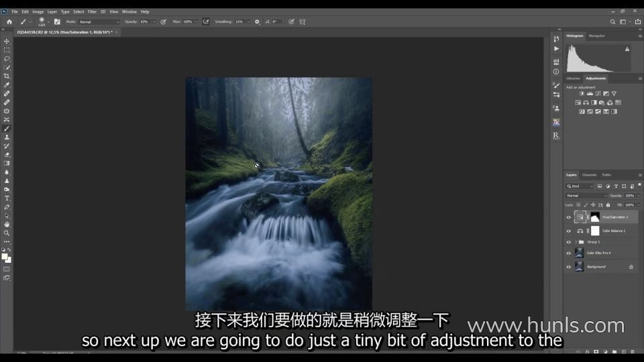Add a Color Balance adjustment from Adjustments panel
The width and height of the screenshot is (644, 362).
586,103
